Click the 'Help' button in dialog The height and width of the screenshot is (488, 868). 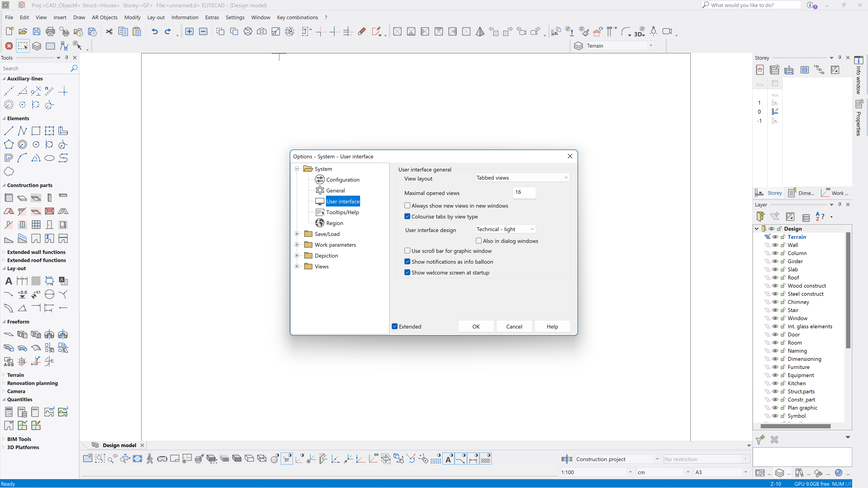tap(552, 326)
